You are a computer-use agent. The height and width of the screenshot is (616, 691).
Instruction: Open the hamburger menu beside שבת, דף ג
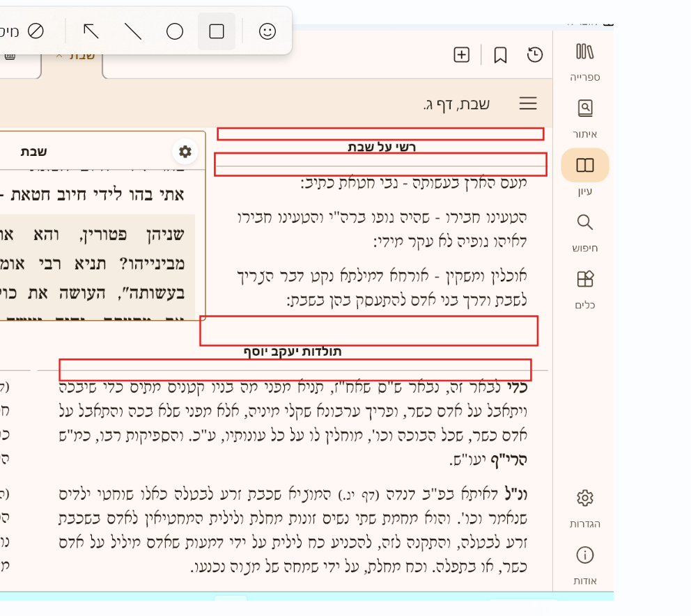tap(528, 104)
